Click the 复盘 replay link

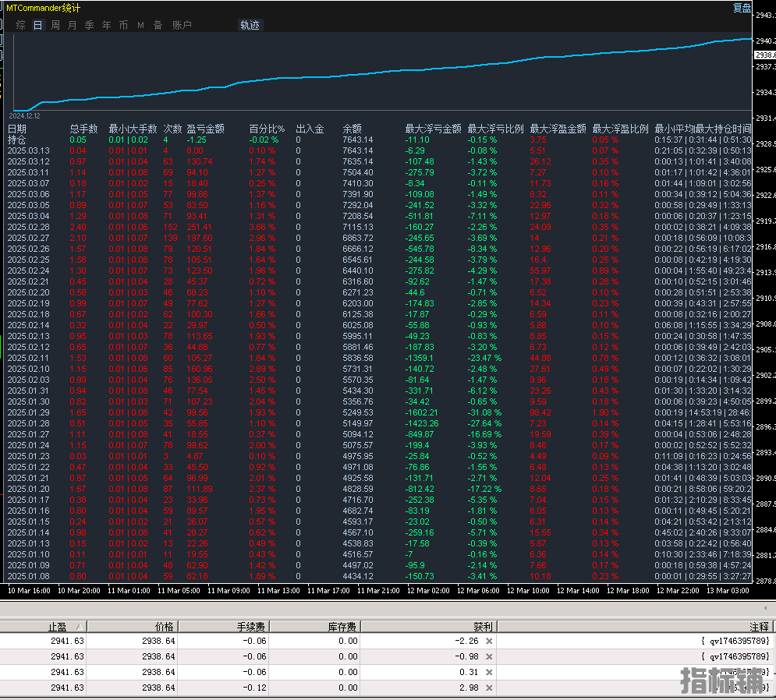742,8
